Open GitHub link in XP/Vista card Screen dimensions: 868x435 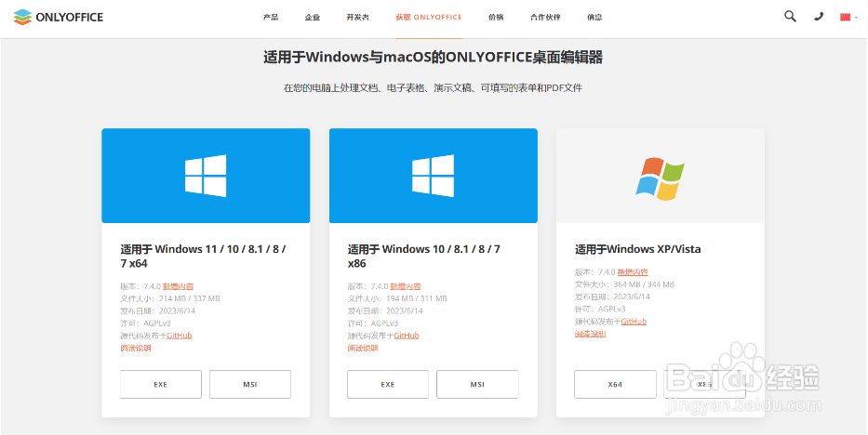(634, 321)
